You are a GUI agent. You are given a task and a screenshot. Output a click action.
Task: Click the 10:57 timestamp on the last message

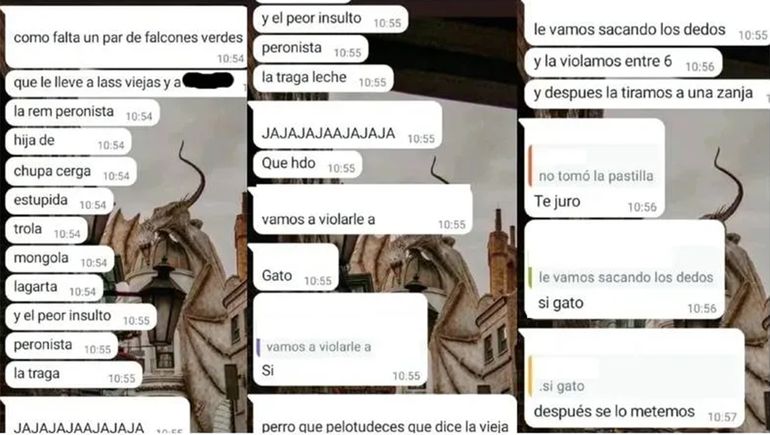[722, 417]
